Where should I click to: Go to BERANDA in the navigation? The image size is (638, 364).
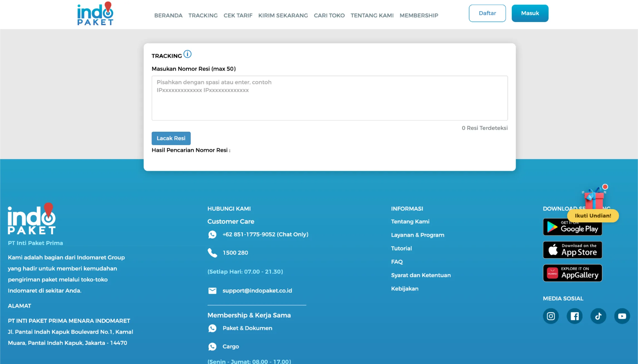(x=168, y=16)
